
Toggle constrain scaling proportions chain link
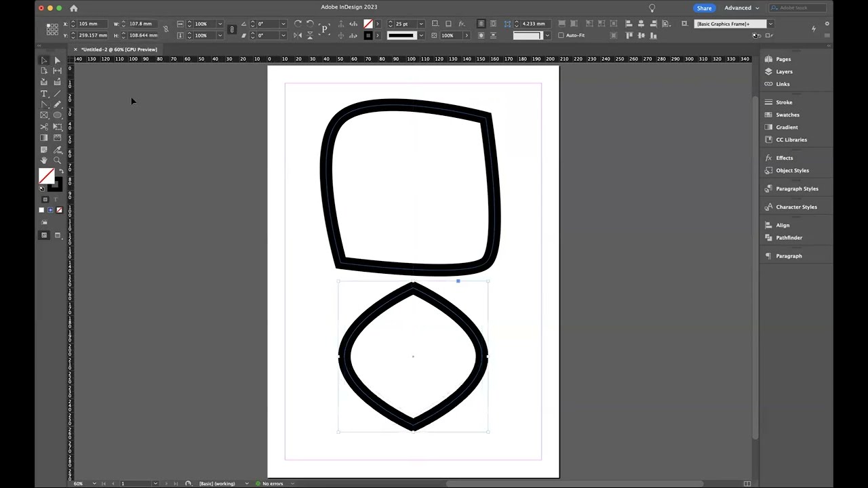pos(232,29)
